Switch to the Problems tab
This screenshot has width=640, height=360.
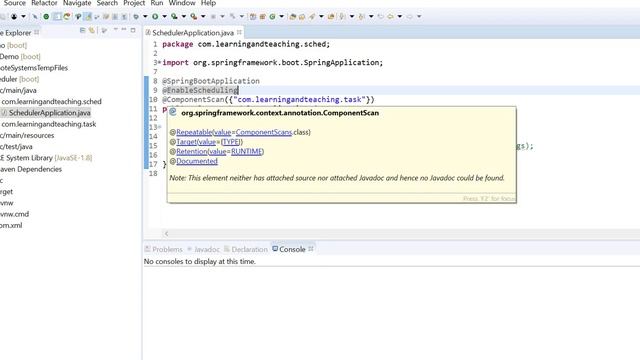(164, 249)
